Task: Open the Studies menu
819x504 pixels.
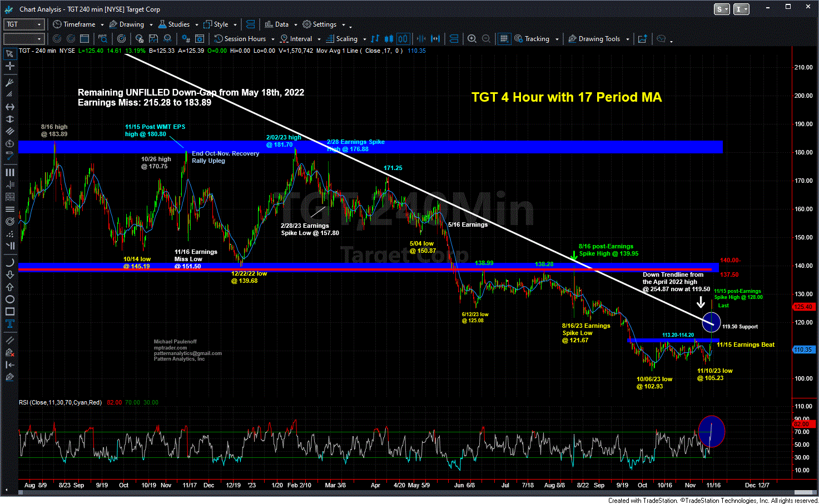Action: tap(175, 24)
